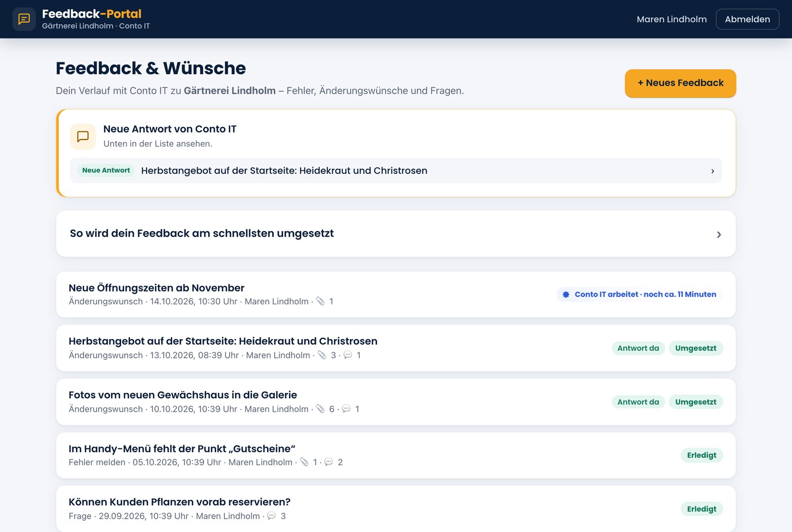Click paperclip icon in Neue Öffnungszeiten row

(320, 301)
